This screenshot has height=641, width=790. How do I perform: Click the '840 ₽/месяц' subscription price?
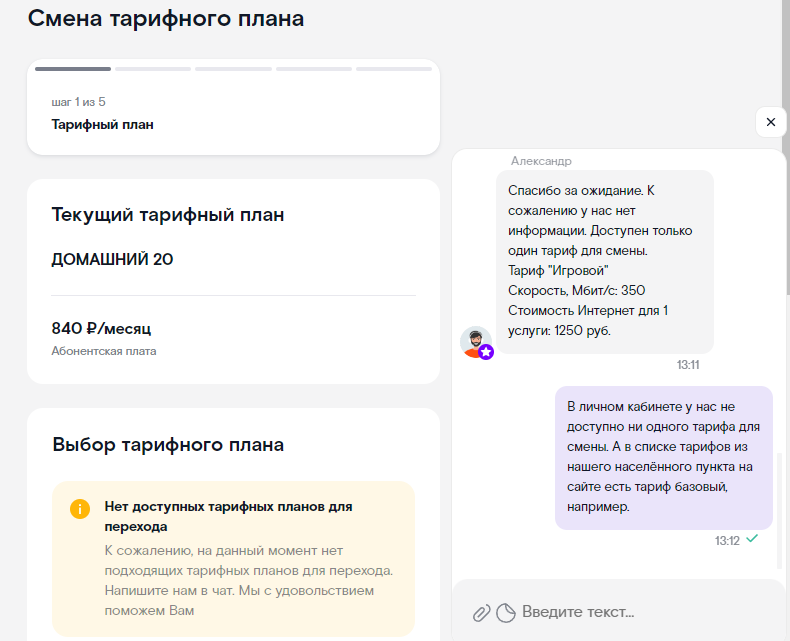tap(101, 328)
